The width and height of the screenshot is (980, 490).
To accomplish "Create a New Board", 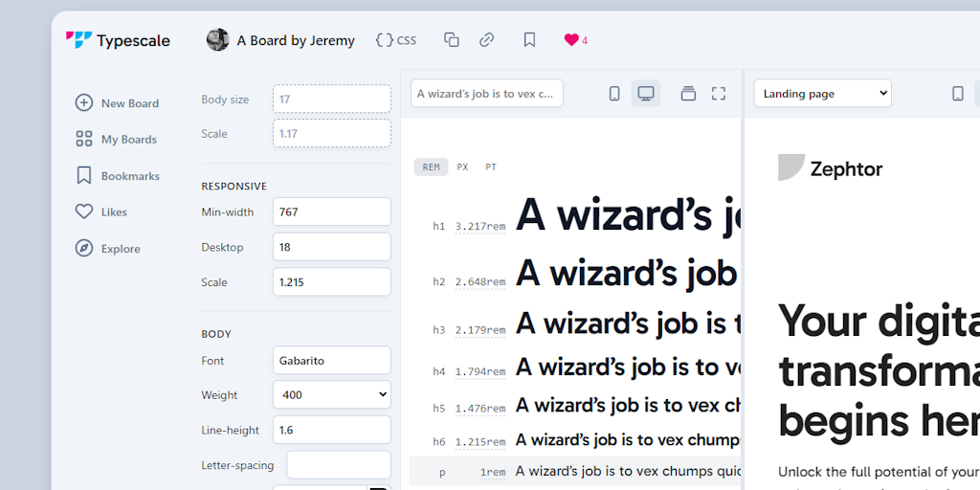I will (x=117, y=103).
